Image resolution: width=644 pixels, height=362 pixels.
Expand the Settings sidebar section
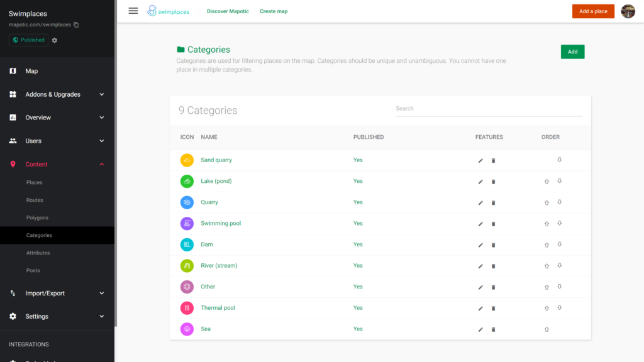pos(57,317)
